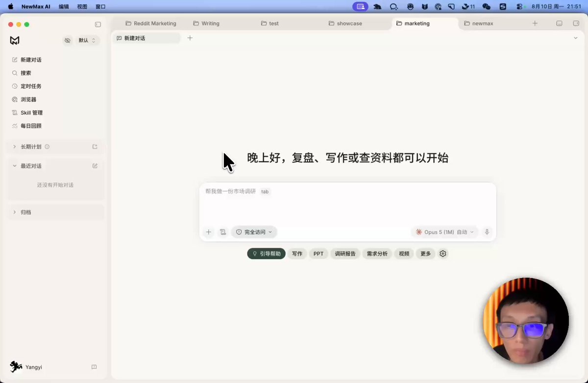Click the add-plan icon in the 长期计划 row
This screenshot has width=588, height=383.
[x=95, y=147]
